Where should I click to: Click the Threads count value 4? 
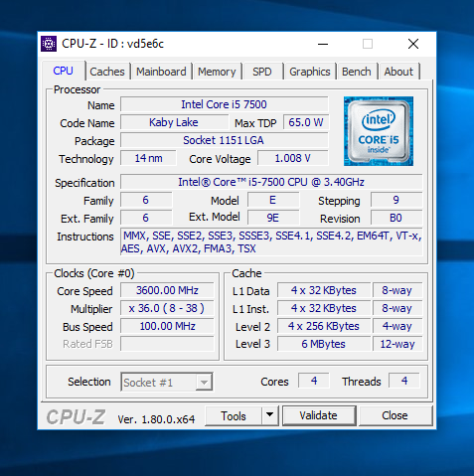pyautogui.click(x=404, y=381)
